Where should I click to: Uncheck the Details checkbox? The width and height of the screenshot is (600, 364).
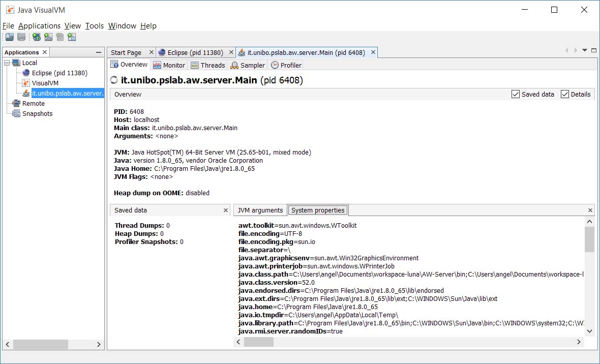coord(565,94)
